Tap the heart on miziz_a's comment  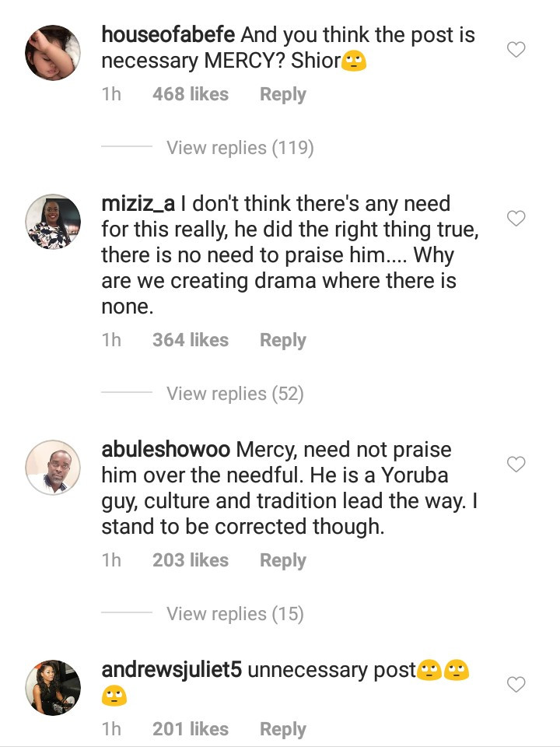tap(516, 219)
